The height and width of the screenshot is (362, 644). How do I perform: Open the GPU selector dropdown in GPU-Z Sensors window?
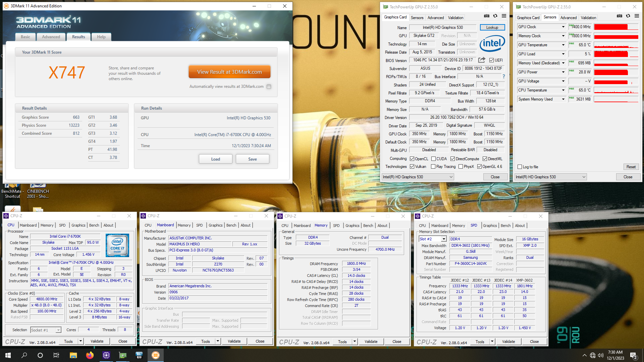coord(551,177)
